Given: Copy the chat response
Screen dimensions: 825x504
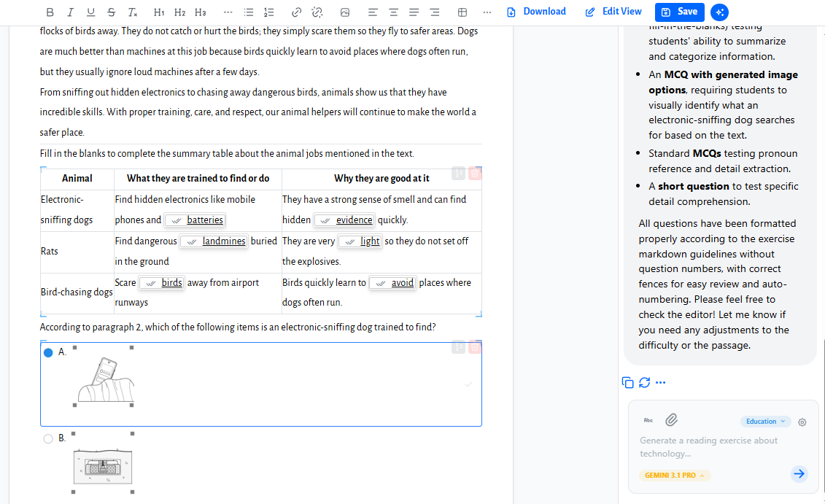Looking at the screenshot, I should pyautogui.click(x=627, y=382).
